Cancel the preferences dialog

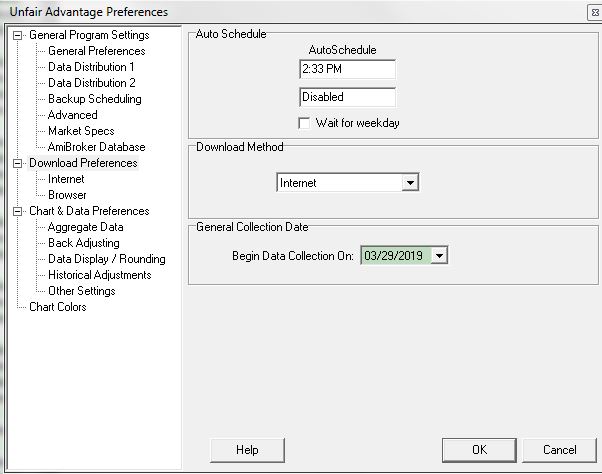(559, 450)
